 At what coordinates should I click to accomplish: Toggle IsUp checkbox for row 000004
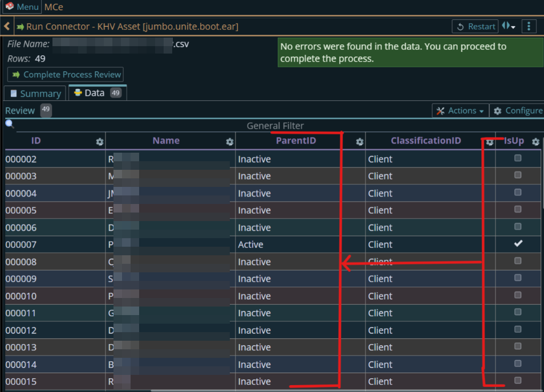[518, 193]
